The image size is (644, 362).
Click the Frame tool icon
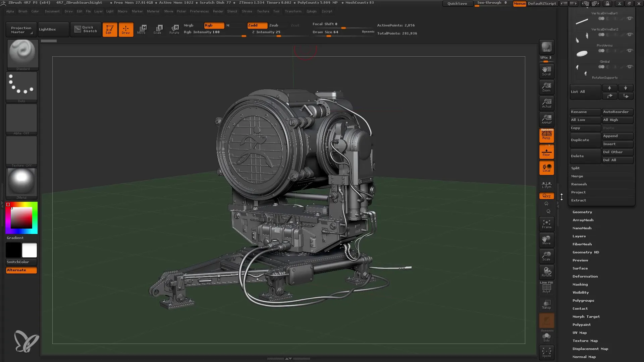(547, 224)
